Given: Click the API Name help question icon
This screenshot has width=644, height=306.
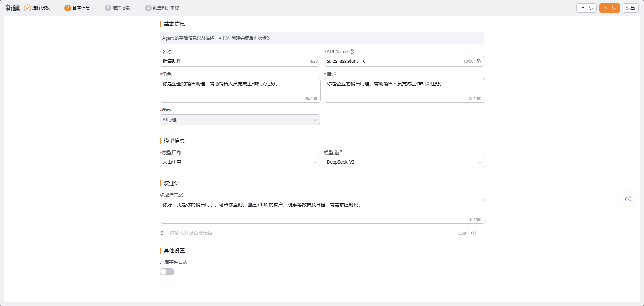Looking at the screenshot, I should pyautogui.click(x=352, y=52).
